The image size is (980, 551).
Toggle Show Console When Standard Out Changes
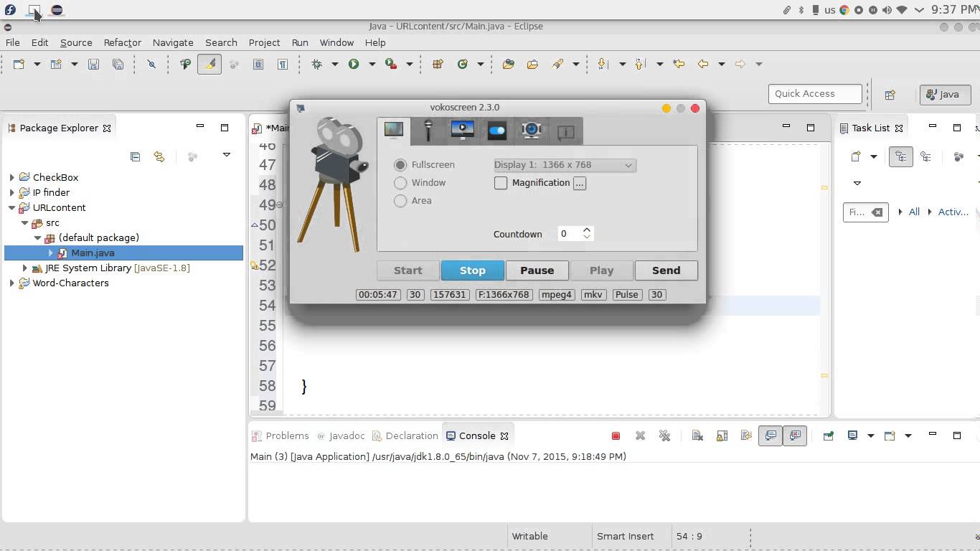click(x=771, y=435)
